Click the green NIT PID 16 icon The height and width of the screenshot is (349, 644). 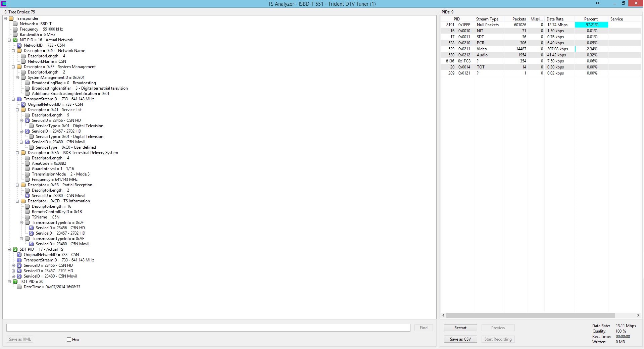[x=15, y=40]
